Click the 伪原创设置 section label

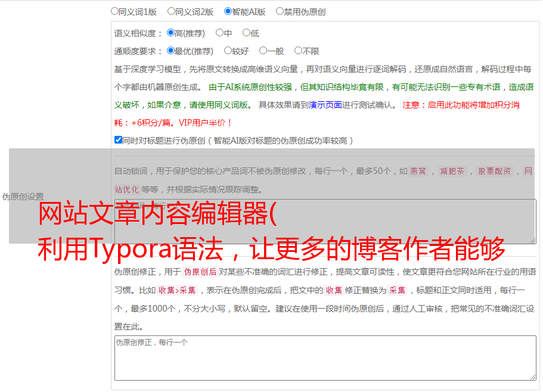click(x=23, y=197)
